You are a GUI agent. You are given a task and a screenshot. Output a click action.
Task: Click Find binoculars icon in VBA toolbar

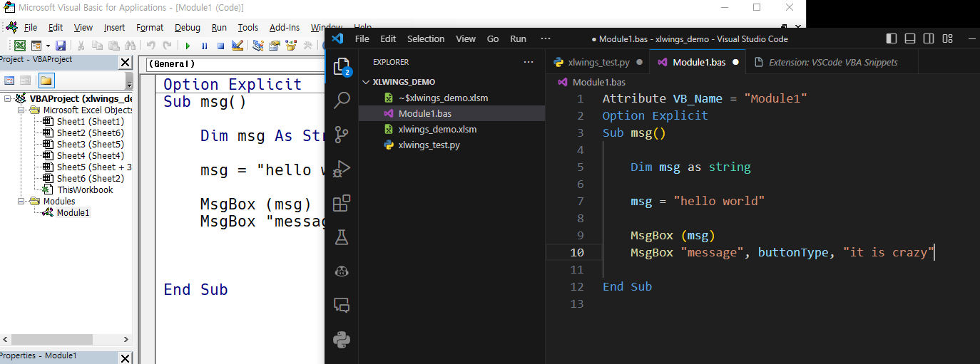tap(130, 46)
